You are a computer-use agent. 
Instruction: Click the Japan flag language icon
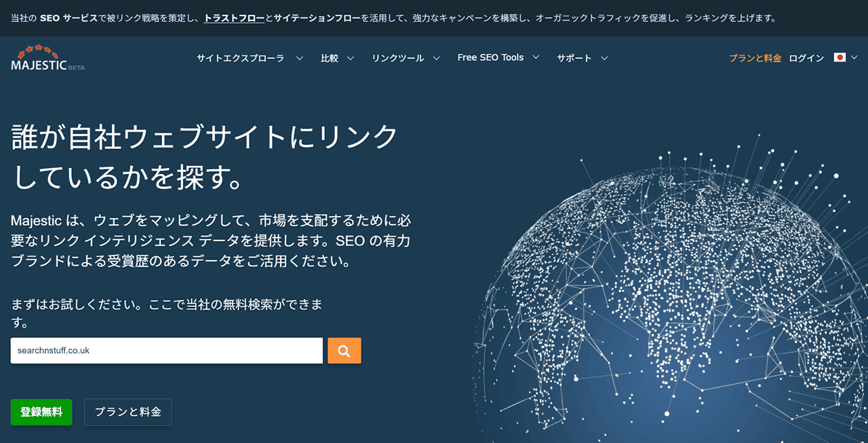(840, 58)
